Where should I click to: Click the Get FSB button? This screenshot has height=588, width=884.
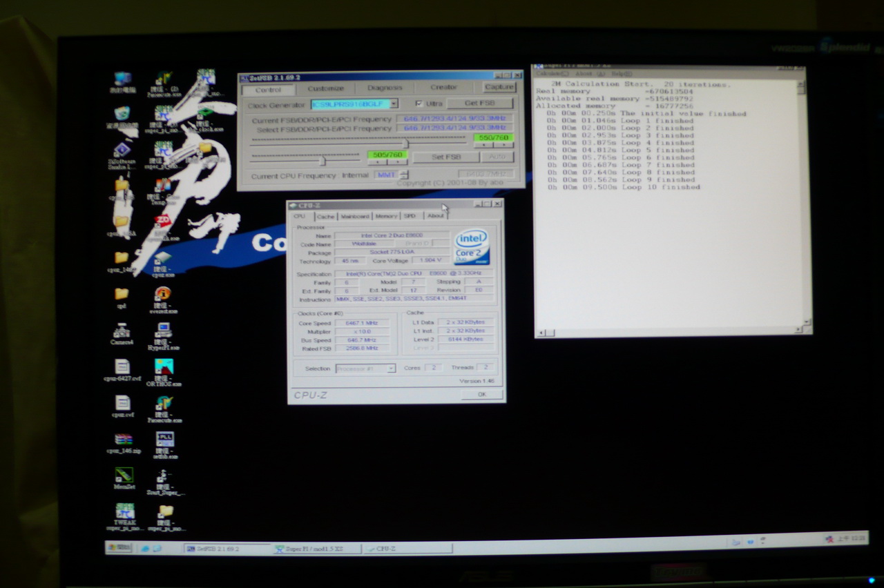point(480,104)
